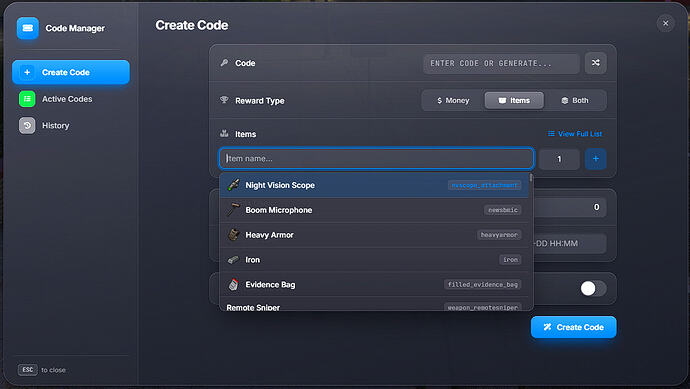
Task: Click the Iron ingot item icon
Action: [233, 260]
